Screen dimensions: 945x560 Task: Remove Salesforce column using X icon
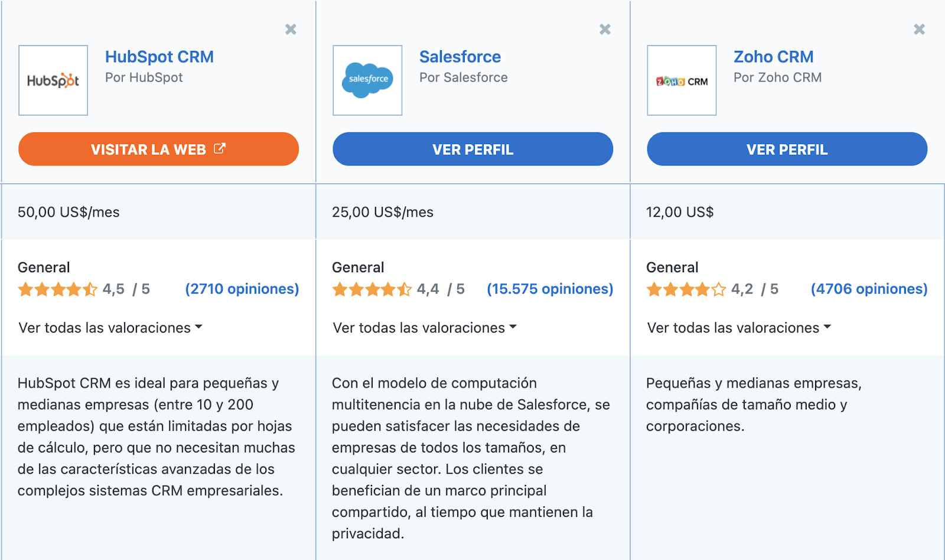point(605,30)
